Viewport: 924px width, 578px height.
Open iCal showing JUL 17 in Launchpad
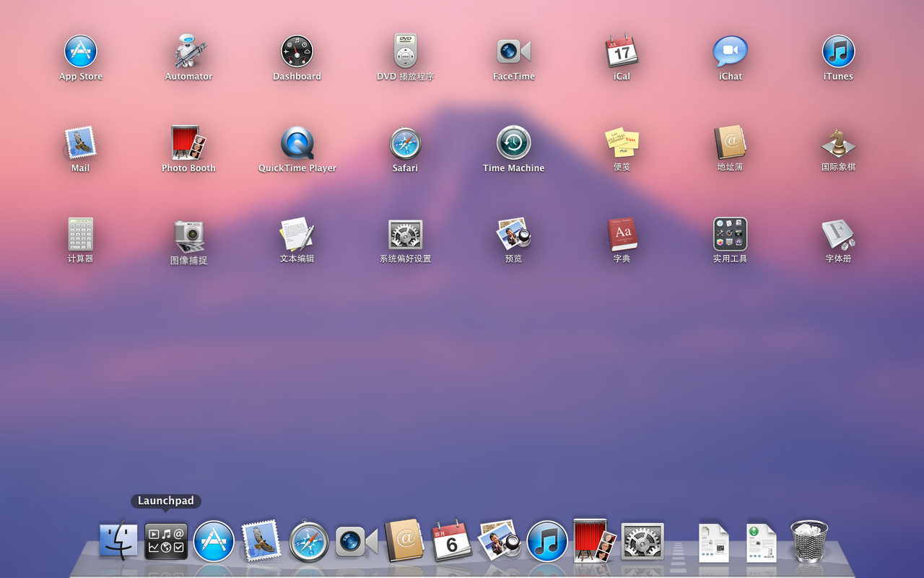622,52
